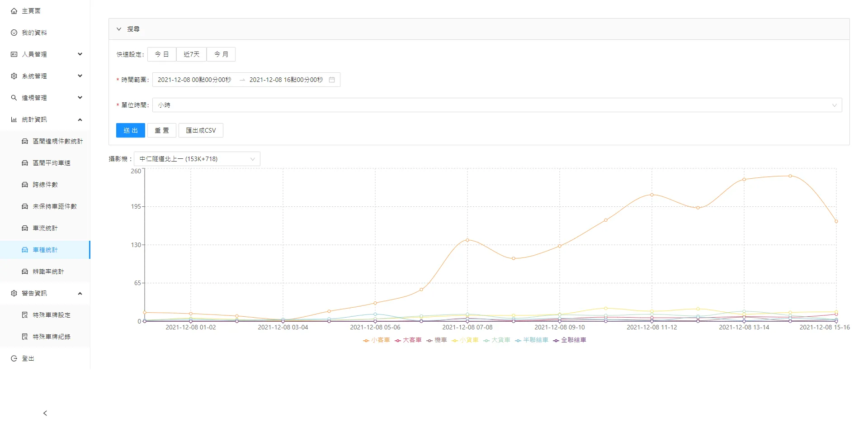868x424 pixels.
Task: Toggle 小客車 series in chart legend
Action: (x=376, y=340)
